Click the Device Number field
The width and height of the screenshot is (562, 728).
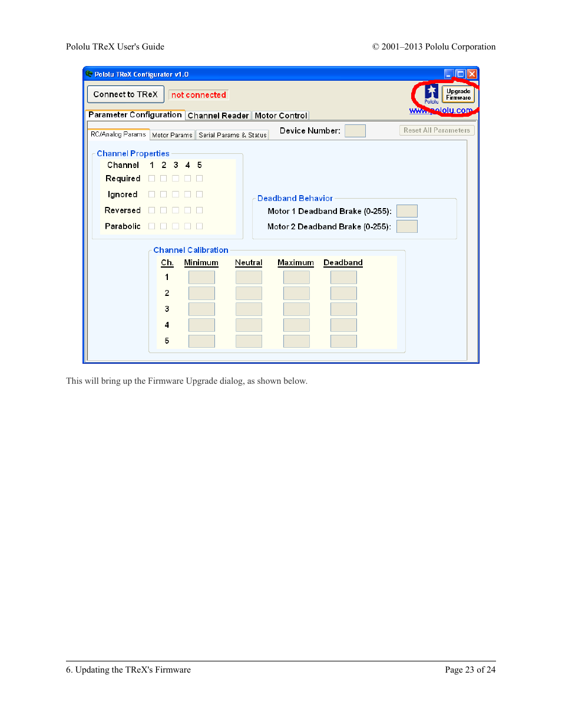[x=355, y=131]
